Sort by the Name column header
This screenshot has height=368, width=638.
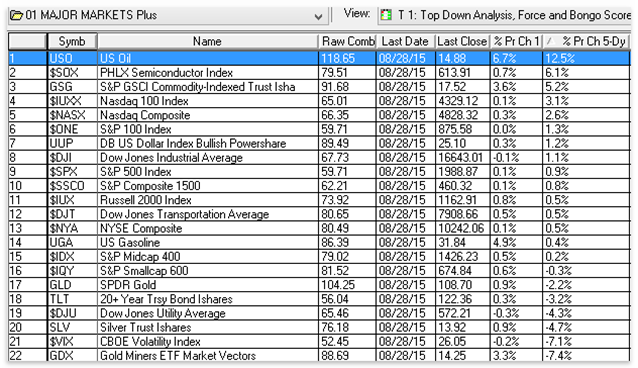208,41
